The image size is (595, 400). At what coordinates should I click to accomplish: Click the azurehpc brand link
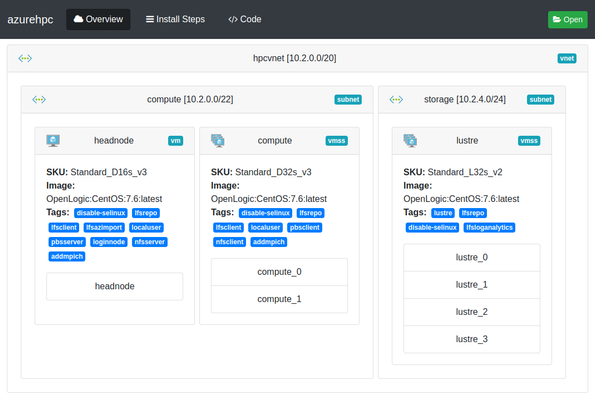[30, 19]
